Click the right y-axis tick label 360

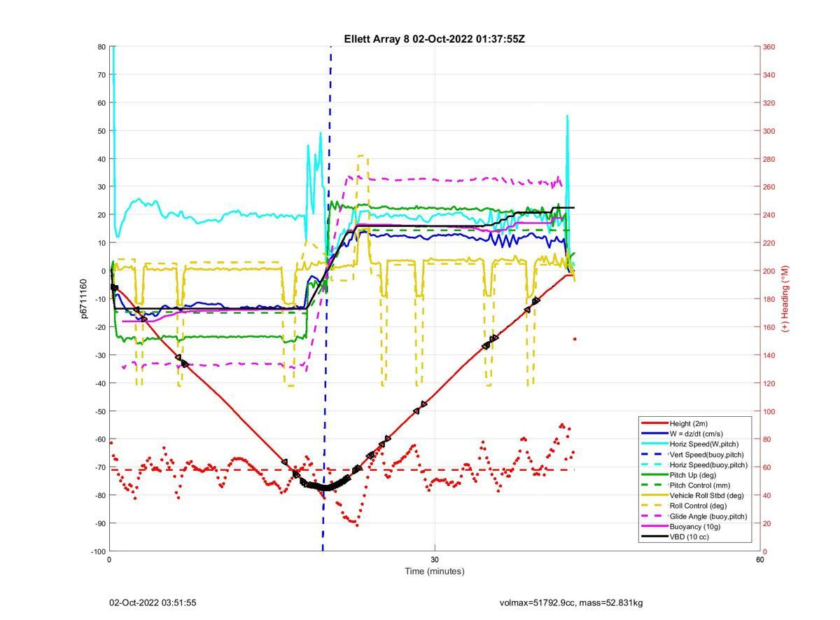[769, 47]
